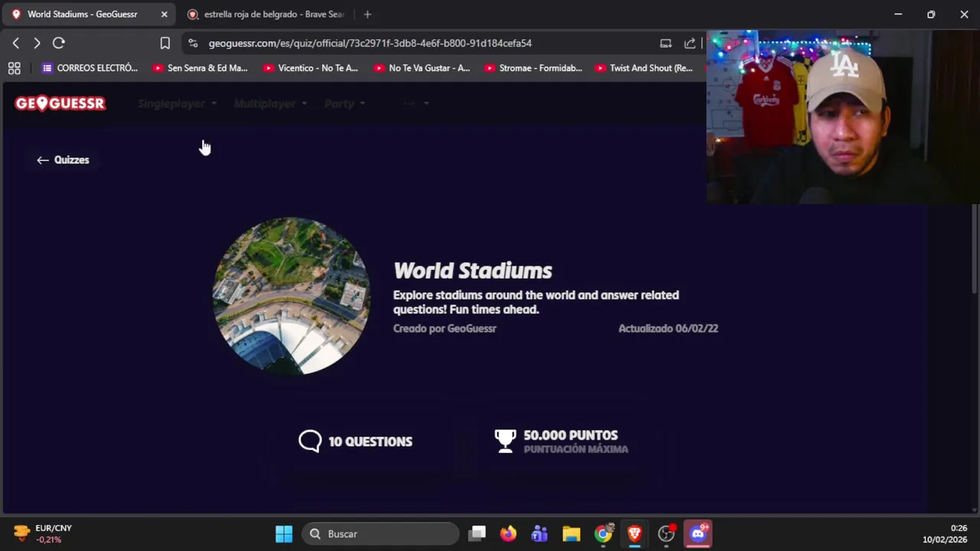
Task: Click the '10 QUESTIONS' text
Action: pos(371,442)
